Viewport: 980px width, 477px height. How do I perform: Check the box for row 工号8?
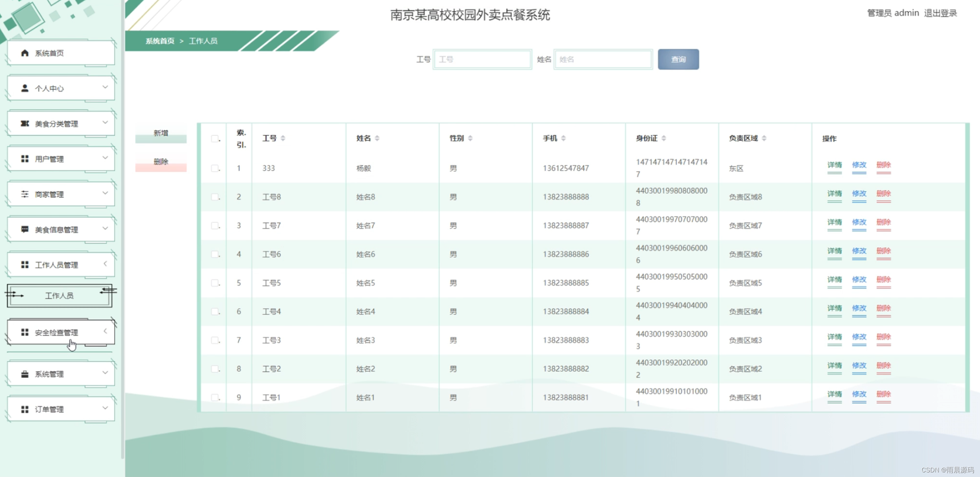215,197
